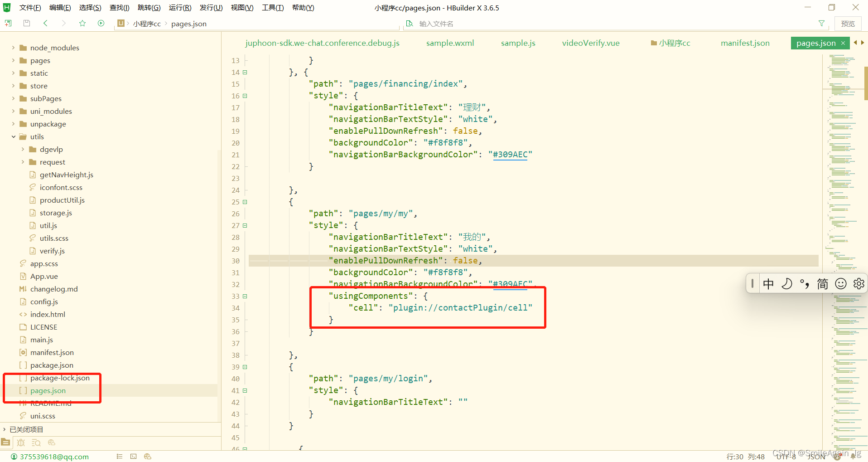Close the pages.json tab with its X

(x=843, y=43)
